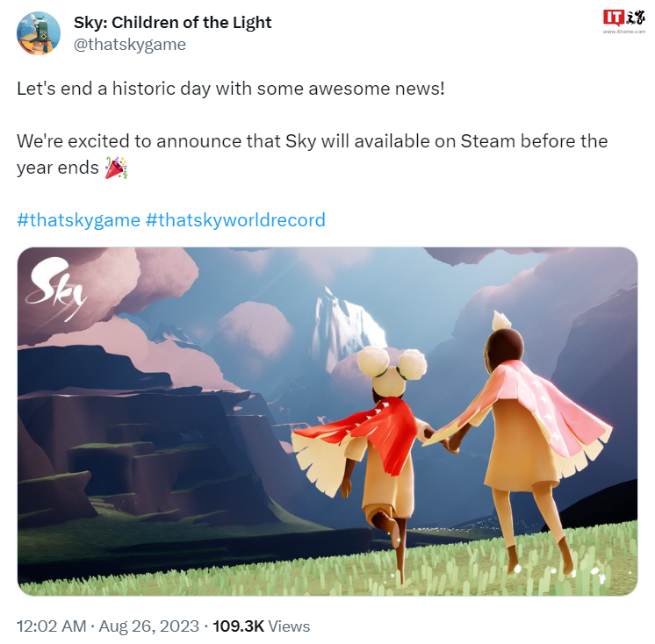Click the 'year ends' text before the emoji
The image size is (655, 644).
[58, 168]
